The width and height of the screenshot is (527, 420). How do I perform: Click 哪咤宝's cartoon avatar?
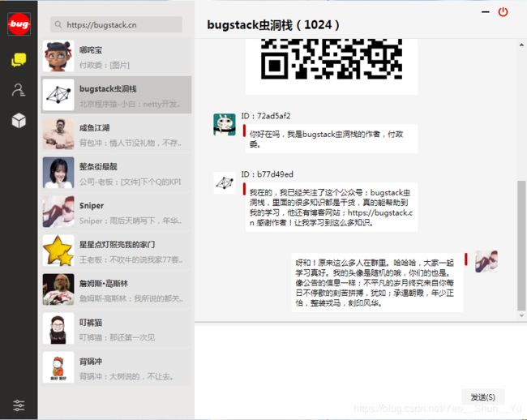click(x=58, y=56)
